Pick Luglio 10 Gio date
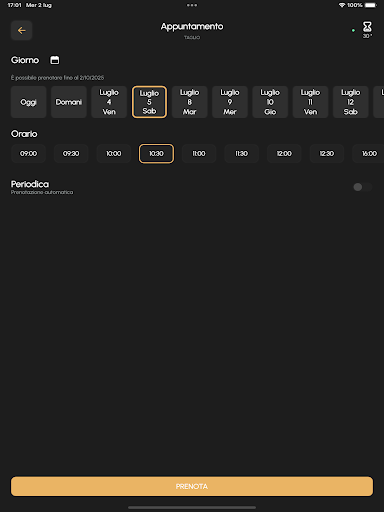The image size is (384, 512). 270,102
